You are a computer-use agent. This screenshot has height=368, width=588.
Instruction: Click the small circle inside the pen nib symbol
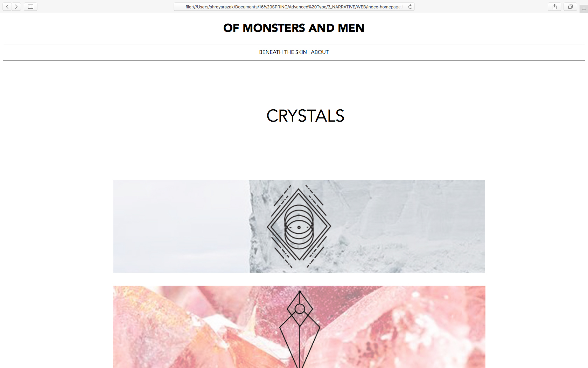tap(300, 309)
